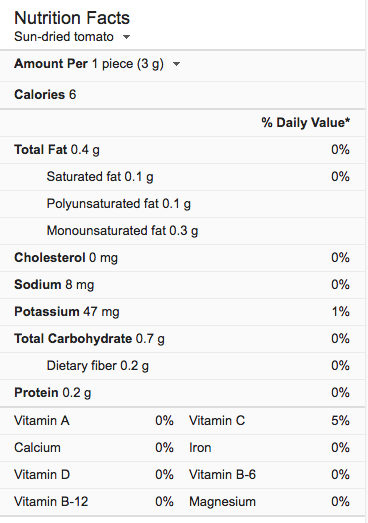Click the Potassium 47 mg row
The image size is (368, 523).
[182, 312]
